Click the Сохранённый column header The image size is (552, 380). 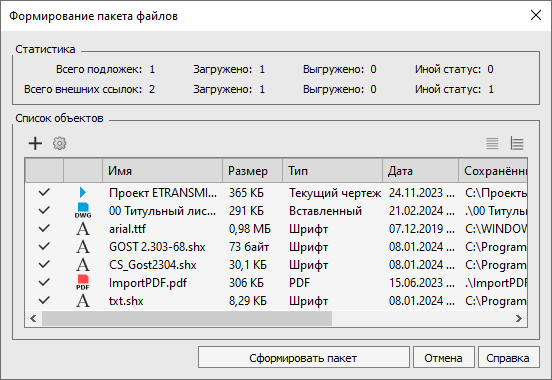click(x=493, y=171)
